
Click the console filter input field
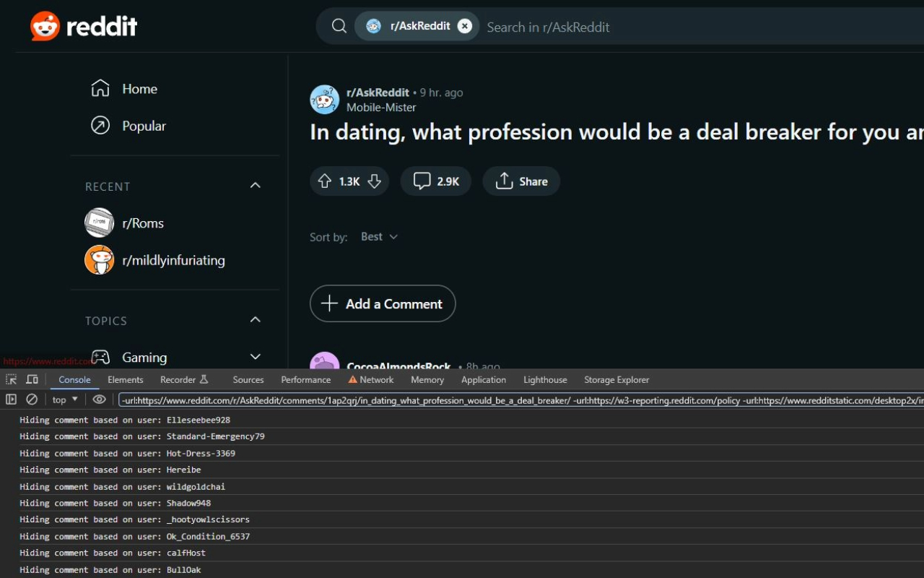pyautogui.click(x=521, y=400)
